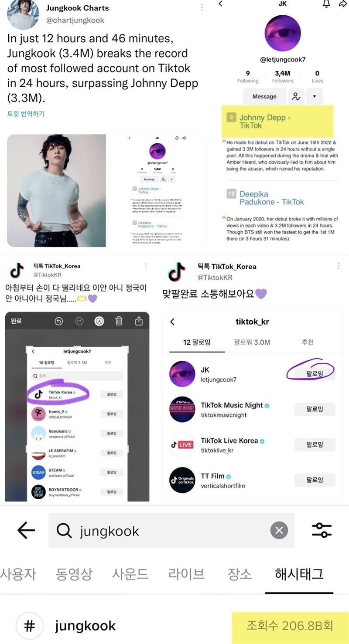Click the Message button on JK profile
The width and height of the screenshot is (349, 644).
[264, 96]
